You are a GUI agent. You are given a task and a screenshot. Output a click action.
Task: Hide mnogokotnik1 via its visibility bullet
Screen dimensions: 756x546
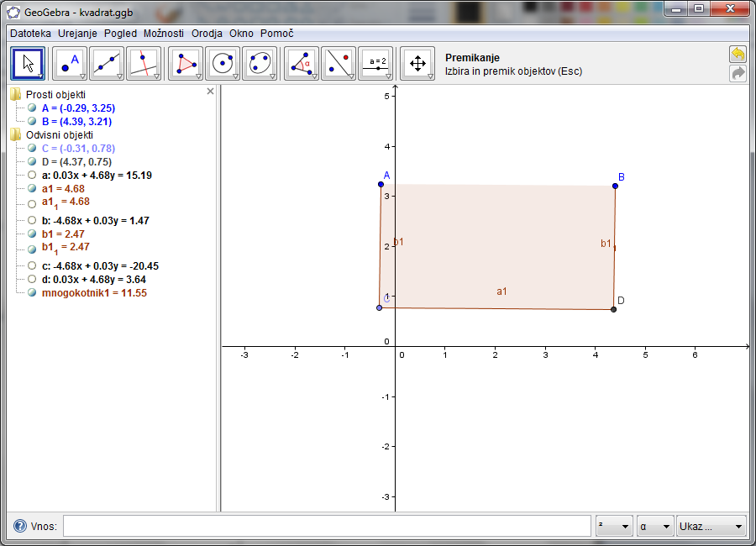tap(32, 293)
